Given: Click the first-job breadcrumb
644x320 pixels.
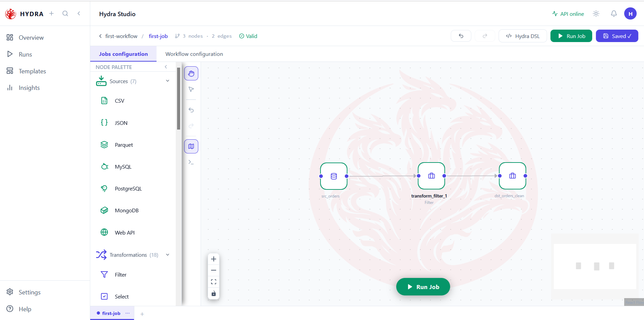Looking at the screenshot, I should pyautogui.click(x=158, y=36).
